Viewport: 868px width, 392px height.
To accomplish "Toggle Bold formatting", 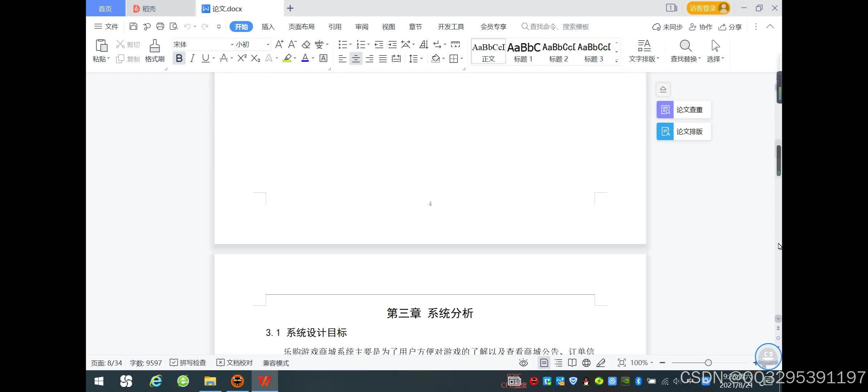I will (x=179, y=58).
